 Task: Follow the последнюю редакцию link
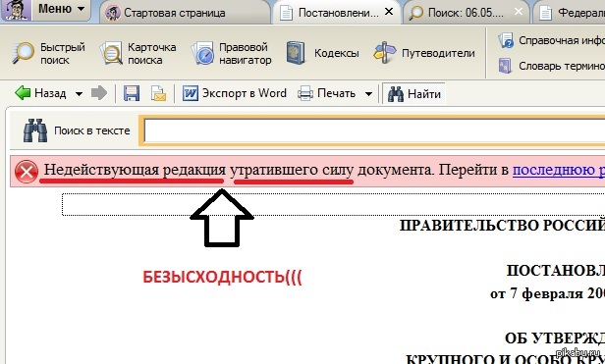(559, 170)
